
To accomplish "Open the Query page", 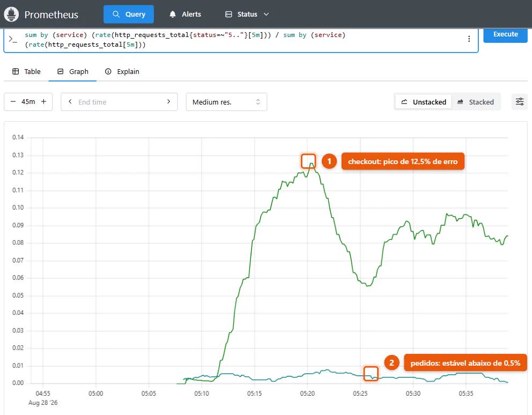I will coord(129,14).
